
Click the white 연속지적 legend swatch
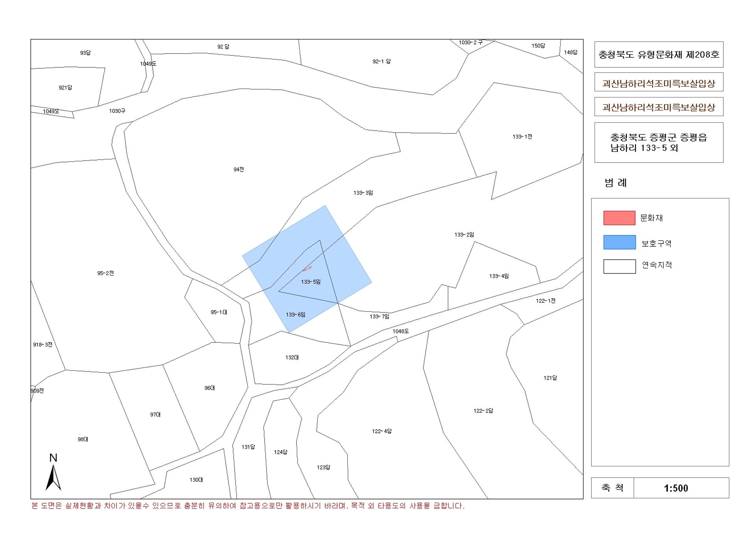click(619, 266)
